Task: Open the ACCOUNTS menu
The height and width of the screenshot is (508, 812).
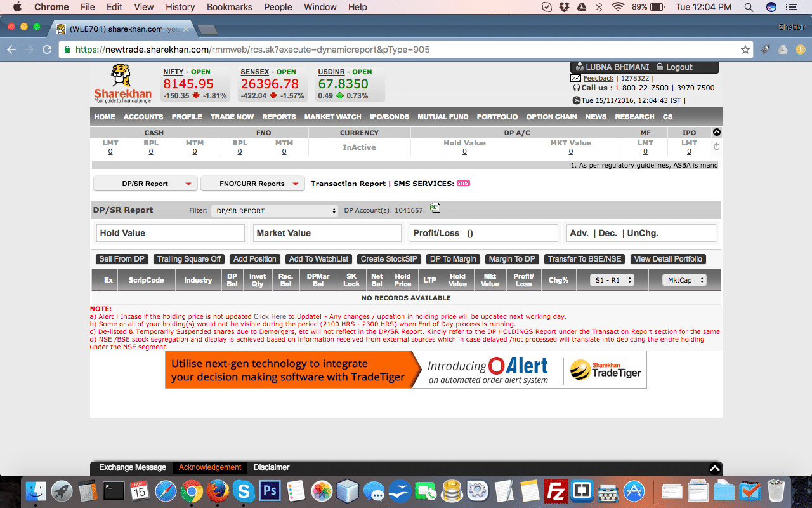Action: [143, 117]
